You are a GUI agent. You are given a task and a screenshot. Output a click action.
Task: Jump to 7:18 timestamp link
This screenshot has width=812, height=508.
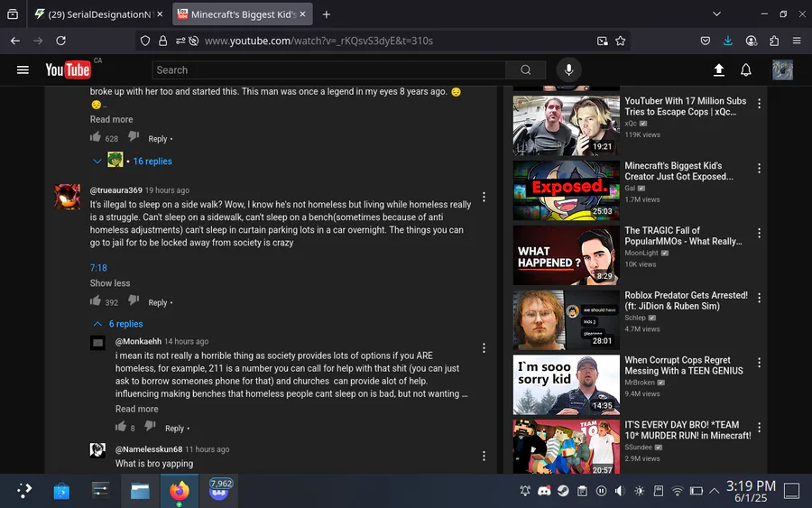click(x=98, y=268)
